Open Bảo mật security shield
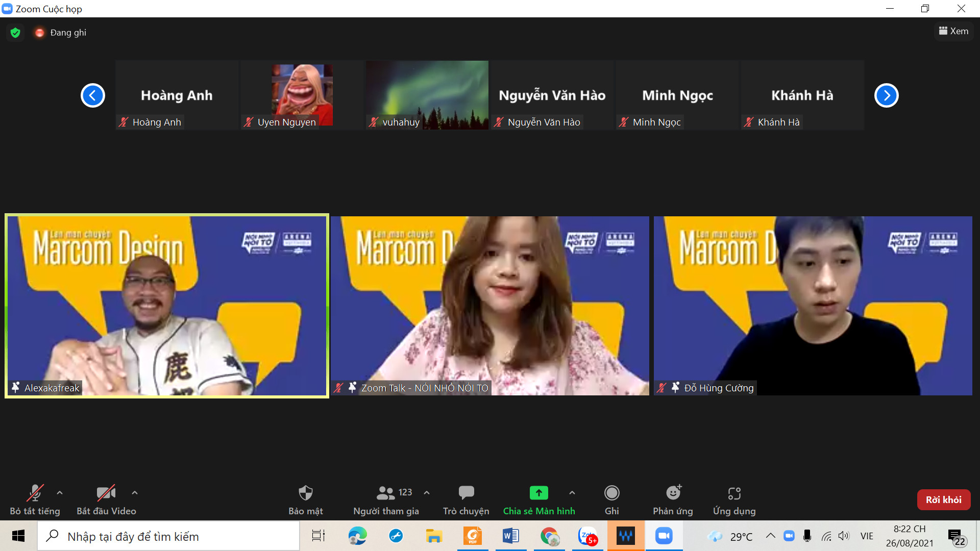Screen dimensions: 980x551 (x=305, y=500)
